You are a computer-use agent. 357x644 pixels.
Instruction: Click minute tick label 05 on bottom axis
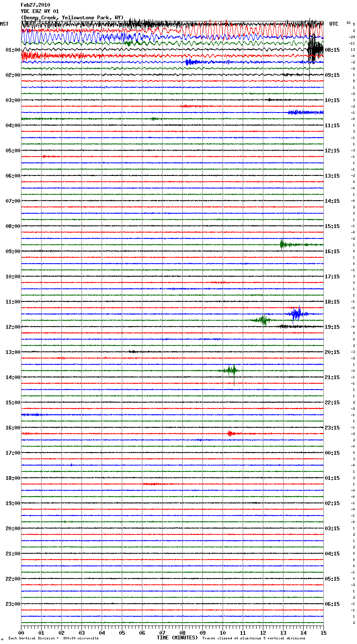pyautogui.click(x=122, y=633)
